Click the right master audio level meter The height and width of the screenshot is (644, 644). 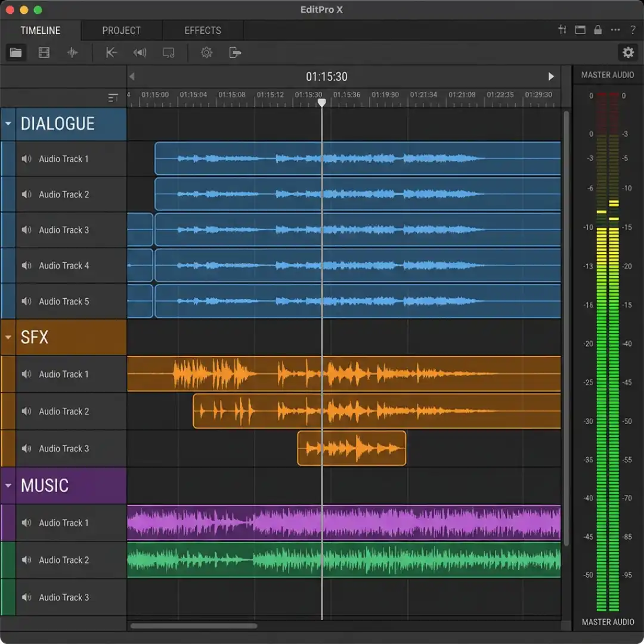614,352
